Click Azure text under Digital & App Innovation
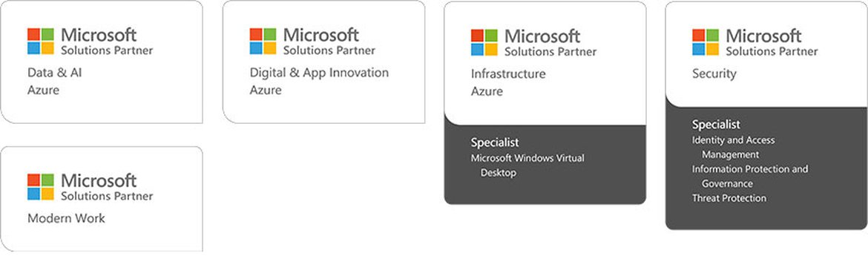Image resolution: width=868 pixels, height=276 pixels. click(x=265, y=91)
